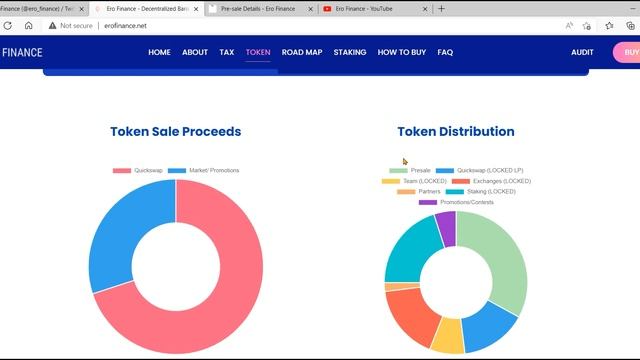Toggle Quickswap legend in Token Sale Proceeds
Screen dimensions: 640x360
138,170
